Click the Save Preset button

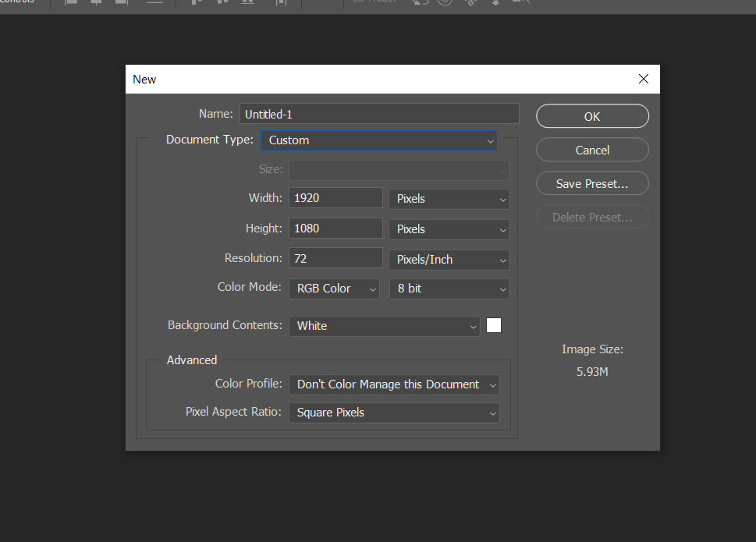[x=591, y=182]
